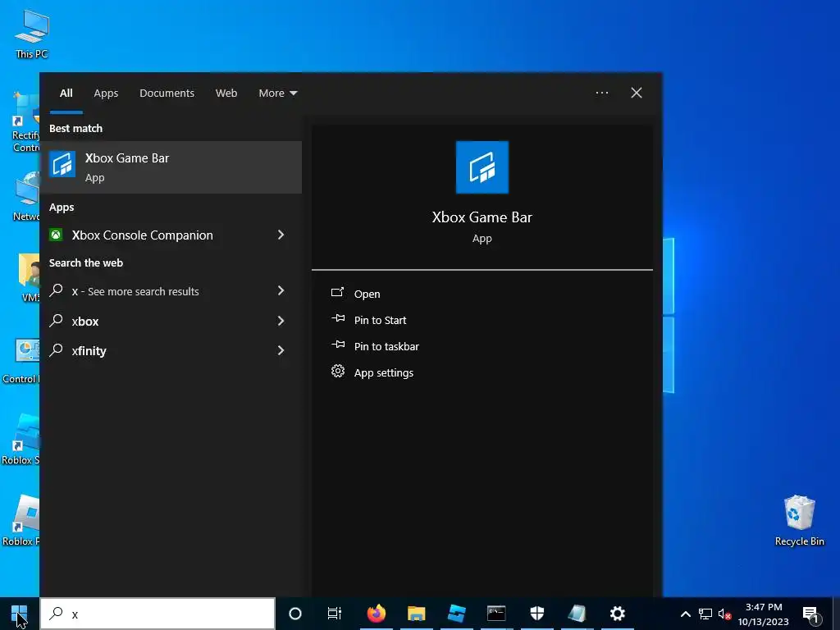Screen dimensions: 840x630
Task: Open Xbox Game Bar best match result
Action: tap(171, 167)
